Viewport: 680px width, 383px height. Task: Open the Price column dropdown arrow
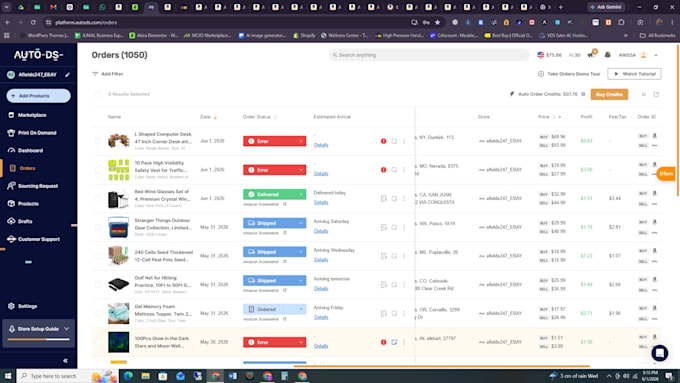click(559, 117)
